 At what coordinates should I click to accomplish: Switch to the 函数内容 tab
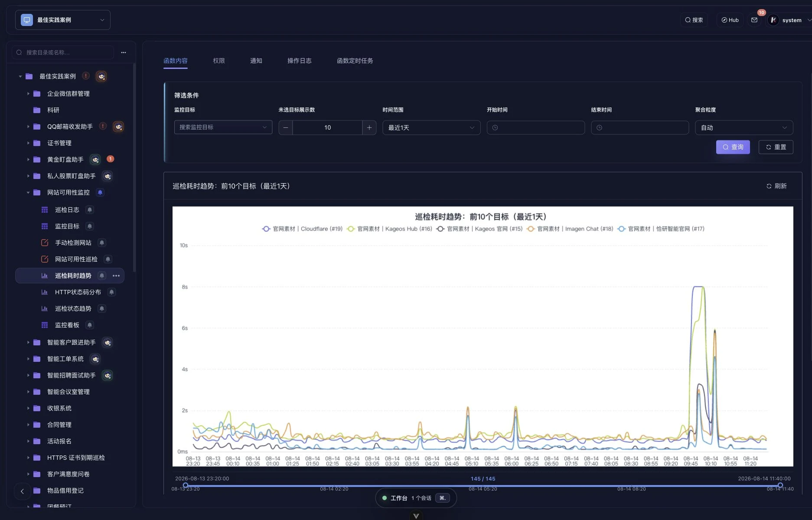(176, 61)
